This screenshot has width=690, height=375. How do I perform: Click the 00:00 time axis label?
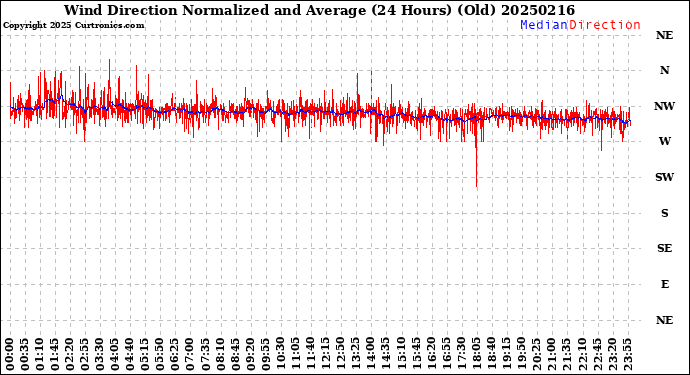tap(10, 354)
